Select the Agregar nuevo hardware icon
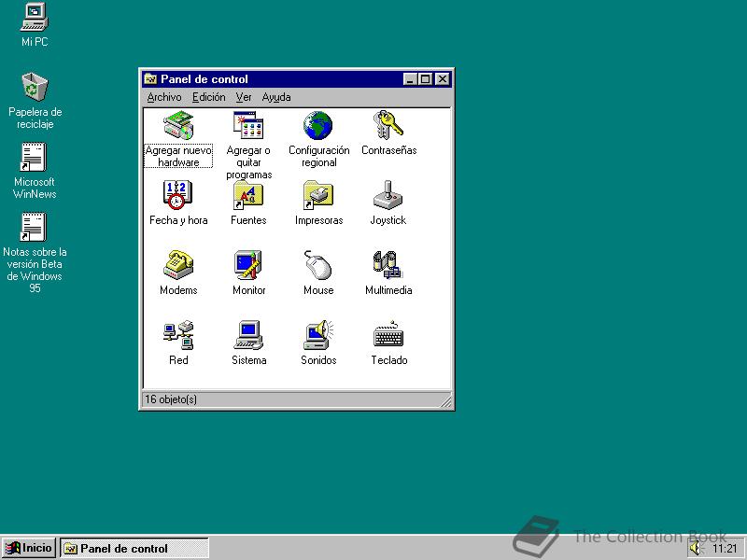The image size is (747, 560). pyautogui.click(x=178, y=125)
